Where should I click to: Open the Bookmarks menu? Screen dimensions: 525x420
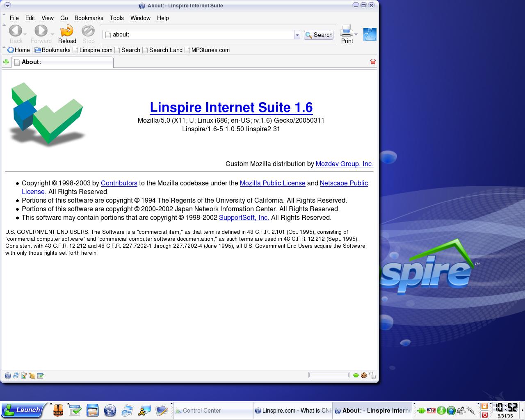click(89, 18)
